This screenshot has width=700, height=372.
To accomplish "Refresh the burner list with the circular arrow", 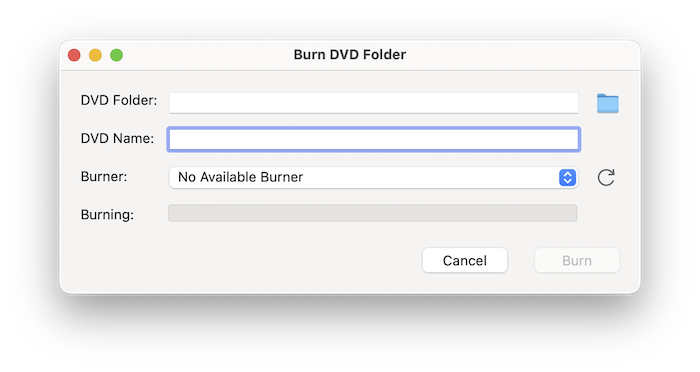I will [x=606, y=177].
